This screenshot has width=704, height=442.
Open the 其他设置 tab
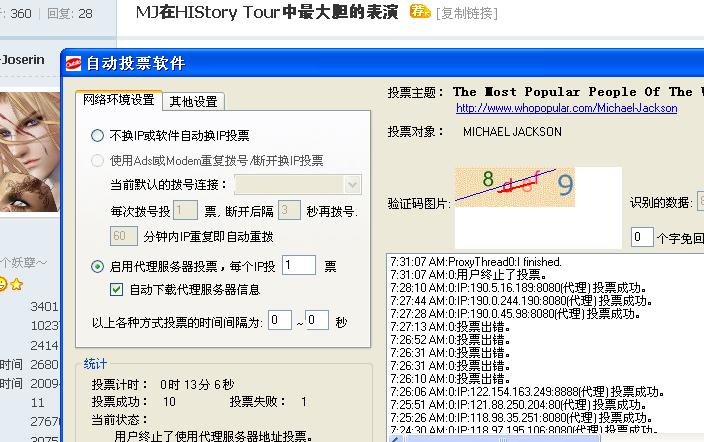pyautogui.click(x=194, y=101)
